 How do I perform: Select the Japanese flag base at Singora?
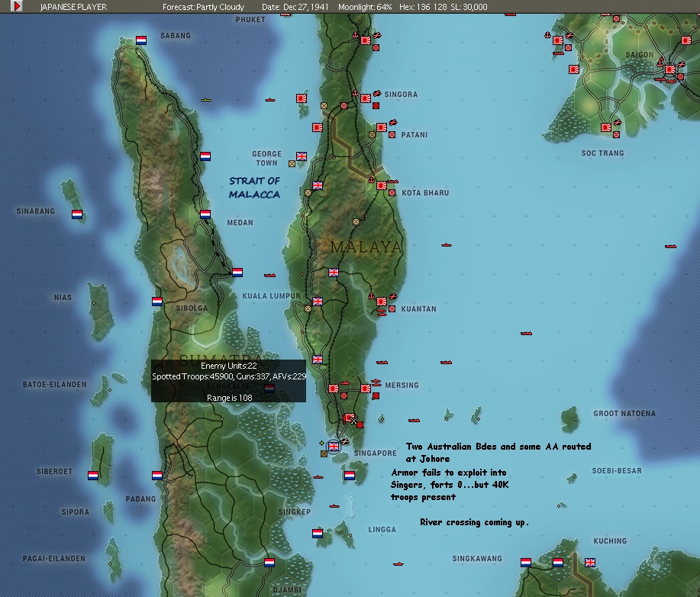[x=366, y=98]
